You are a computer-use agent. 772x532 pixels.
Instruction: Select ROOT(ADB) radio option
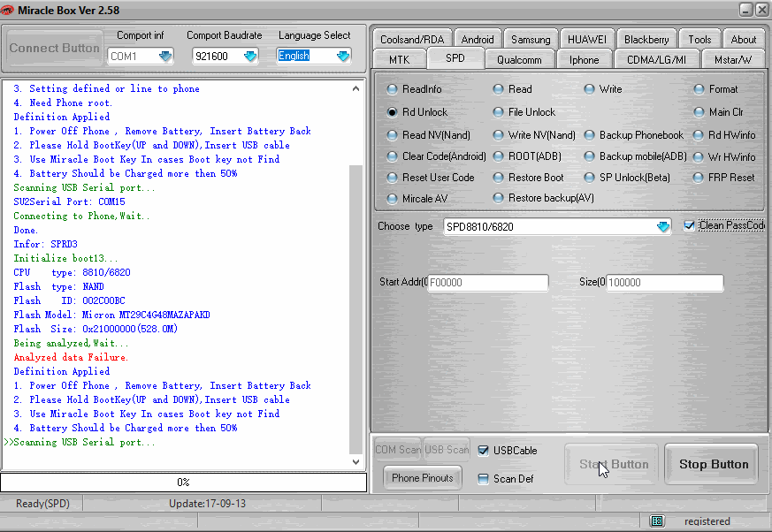[x=499, y=156]
